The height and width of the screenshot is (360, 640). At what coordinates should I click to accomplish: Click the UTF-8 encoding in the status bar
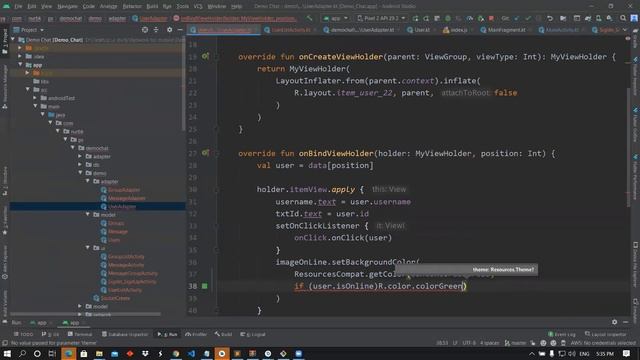click(469, 343)
